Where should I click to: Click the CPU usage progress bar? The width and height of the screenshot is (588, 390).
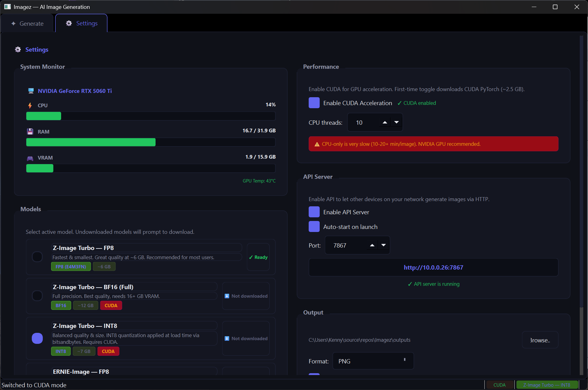coord(151,116)
